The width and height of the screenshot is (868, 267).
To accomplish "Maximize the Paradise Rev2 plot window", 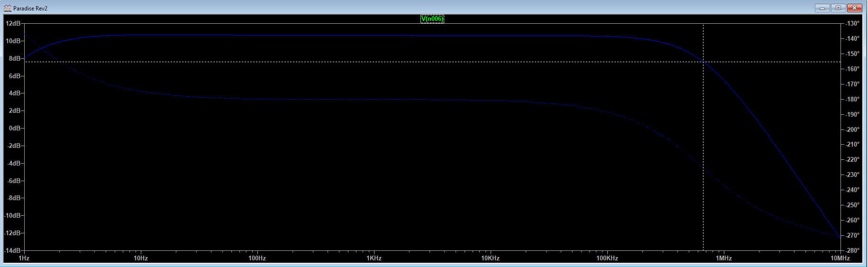I will [x=838, y=8].
